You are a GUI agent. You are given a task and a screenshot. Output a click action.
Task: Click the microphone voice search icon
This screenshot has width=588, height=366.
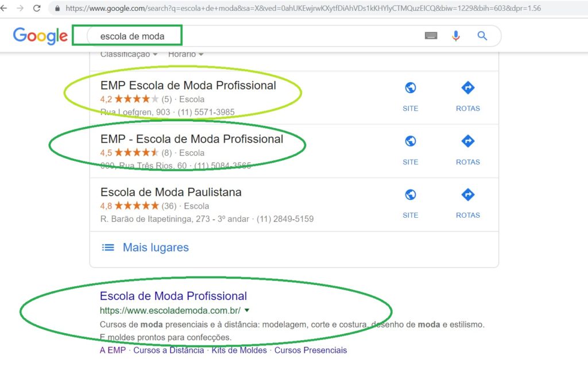455,36
